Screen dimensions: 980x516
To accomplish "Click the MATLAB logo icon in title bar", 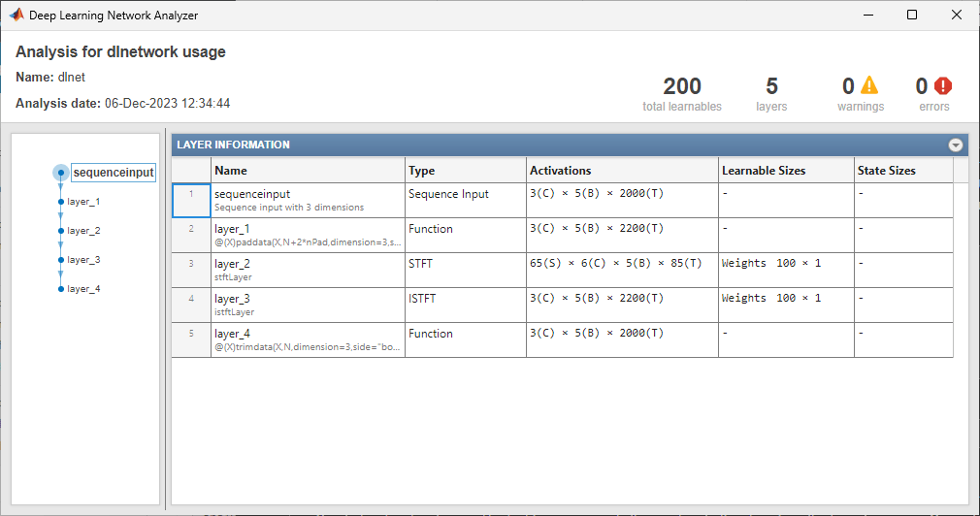I will pos(16,15).
